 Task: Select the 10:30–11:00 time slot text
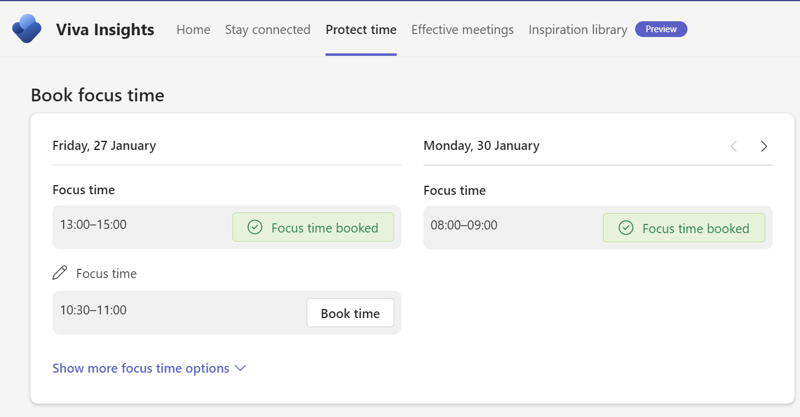(93, 310)
